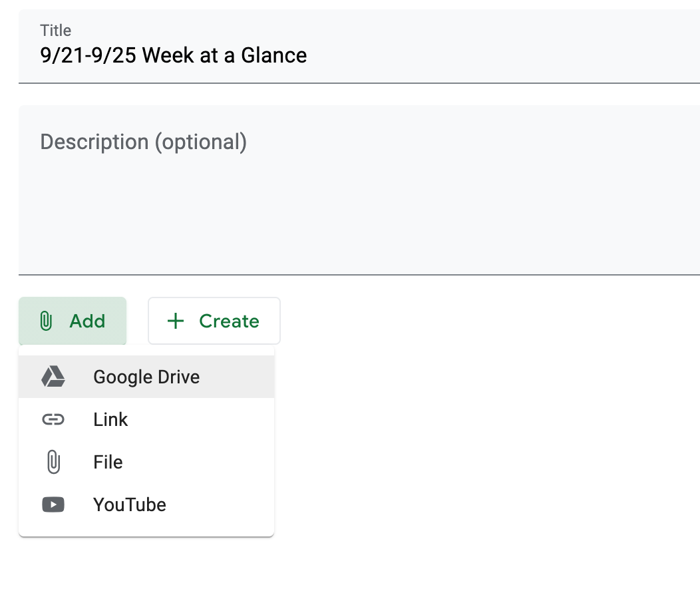Open the Create dropdown button
The width and height of the screenshot is (700, 599).
coord(214,321)
